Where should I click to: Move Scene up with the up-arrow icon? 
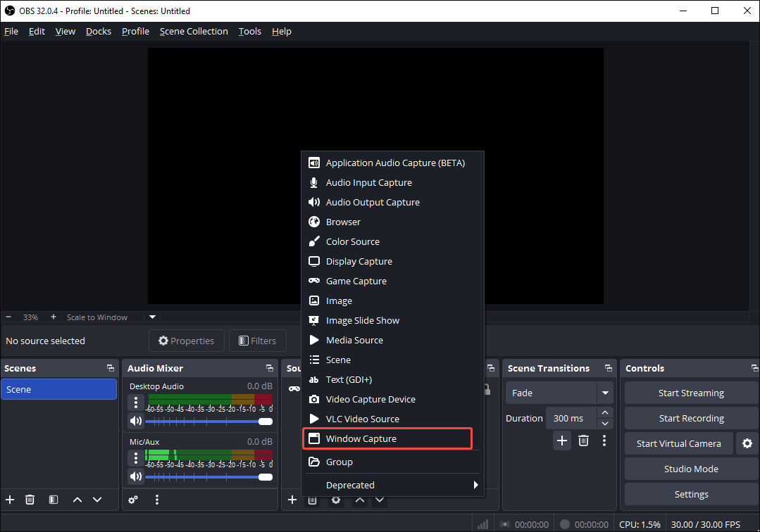[77, 500]
